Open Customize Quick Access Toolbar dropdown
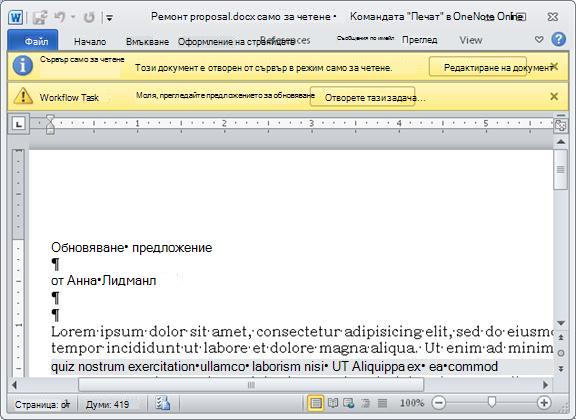 click(x=109, y=17)
